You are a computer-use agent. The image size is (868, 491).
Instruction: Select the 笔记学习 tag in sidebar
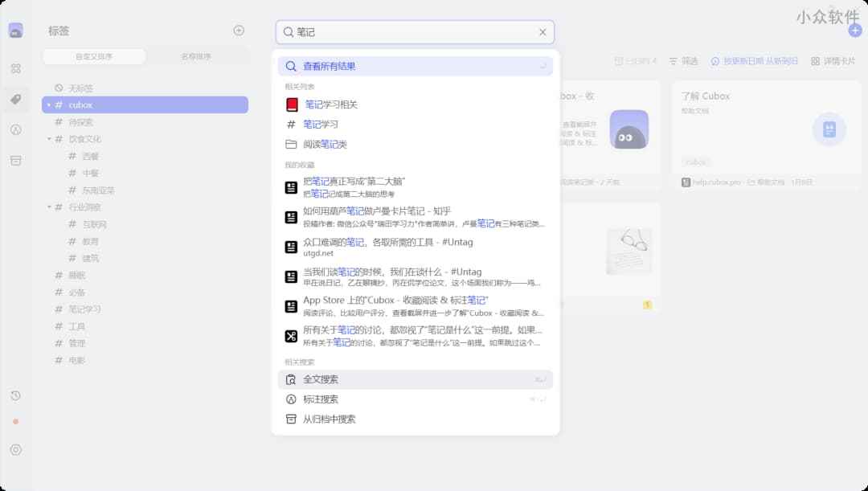(145, 309)
